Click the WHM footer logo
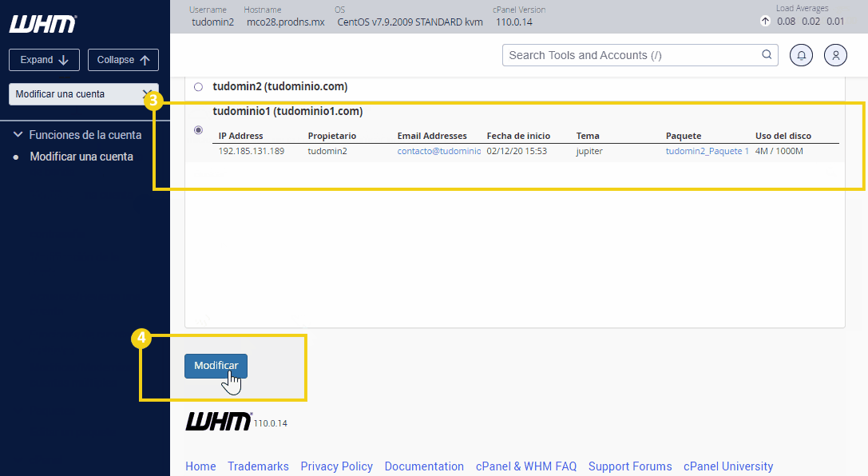The width and height of the screenshot is (868, 476). (219, 421)
